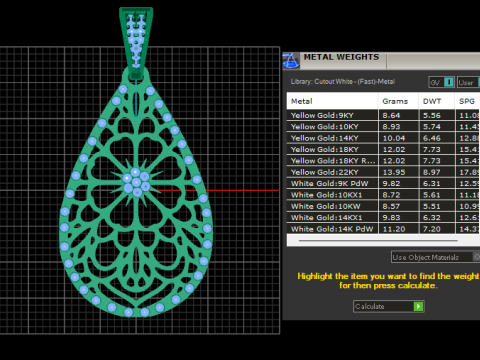Viewport: 480px width, 360px height.
Task: Select the Yellow Gold:22KY row
Action: [383, 172]
